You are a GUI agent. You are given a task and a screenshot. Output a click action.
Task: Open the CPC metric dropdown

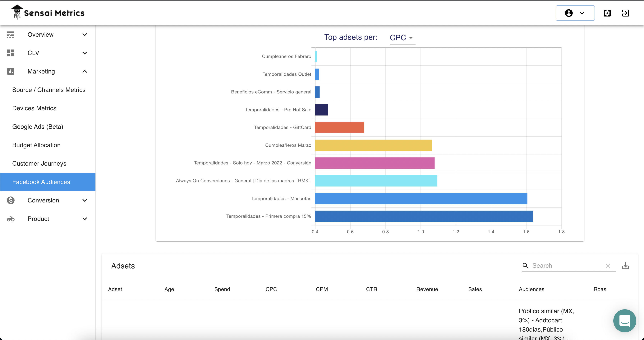coord(402,38)
